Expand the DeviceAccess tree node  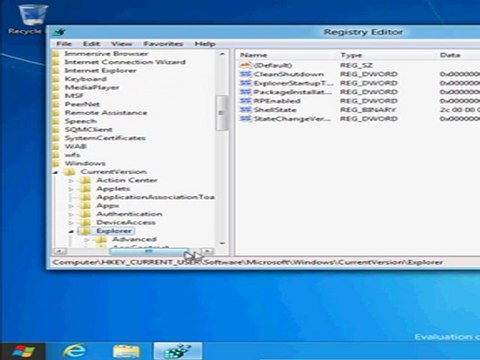[x=71, y=223]
